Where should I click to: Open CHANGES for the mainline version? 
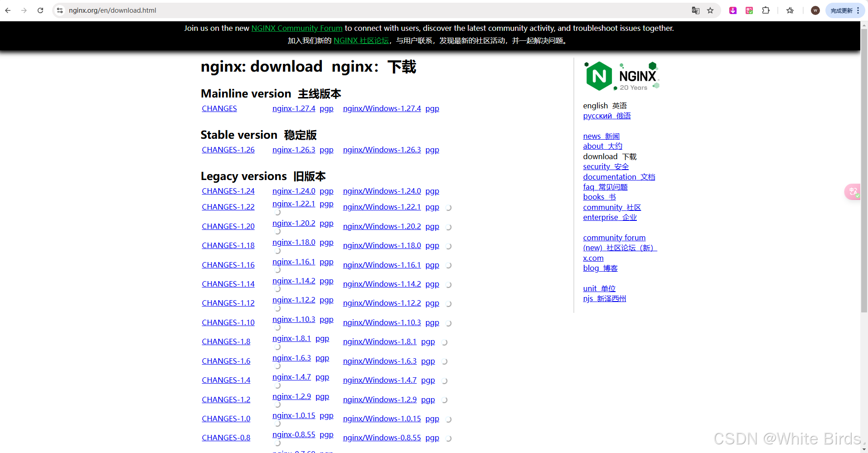[x=219, y=108]
